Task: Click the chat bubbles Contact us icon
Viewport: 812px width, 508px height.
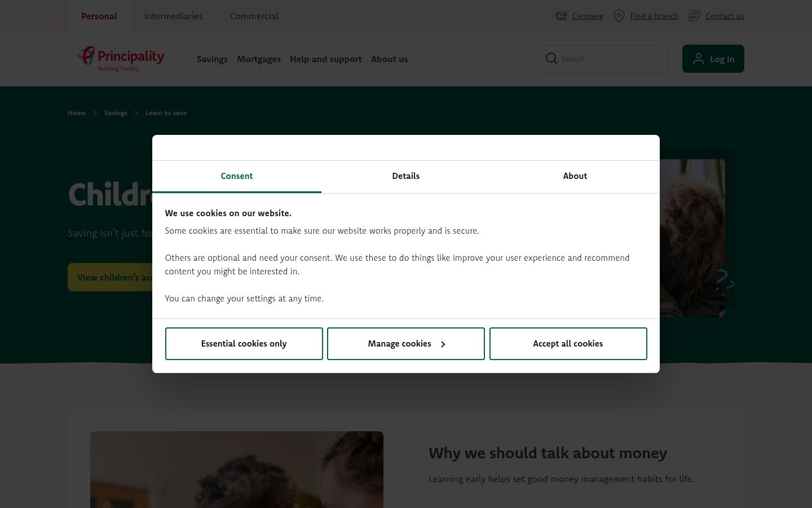Action: [695, 16]
